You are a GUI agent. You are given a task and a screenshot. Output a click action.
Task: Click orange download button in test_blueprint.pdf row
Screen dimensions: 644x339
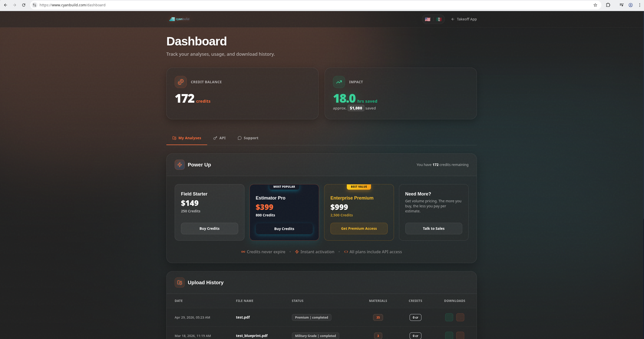[460, 335]
